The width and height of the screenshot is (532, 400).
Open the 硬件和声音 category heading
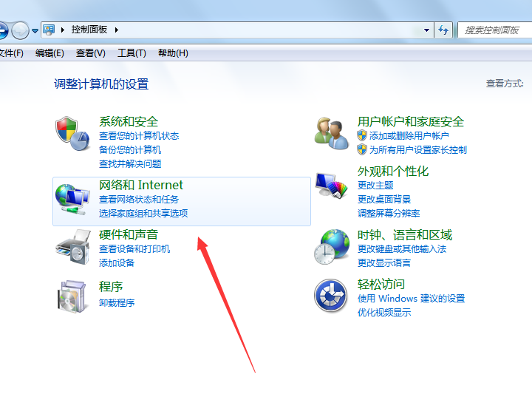coord(129,234)
